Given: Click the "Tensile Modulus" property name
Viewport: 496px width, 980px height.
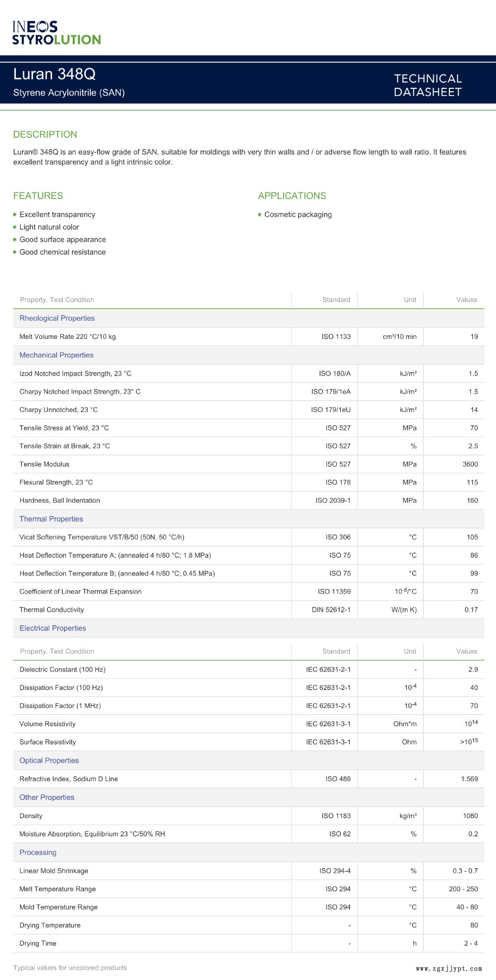Looking at the screenshot, I should tap(44, 464).
